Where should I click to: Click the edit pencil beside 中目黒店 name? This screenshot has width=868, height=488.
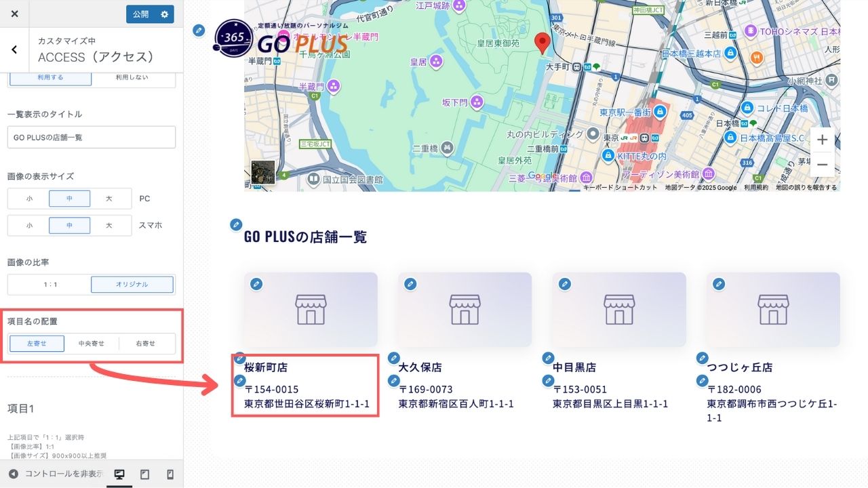pos(548,358)
